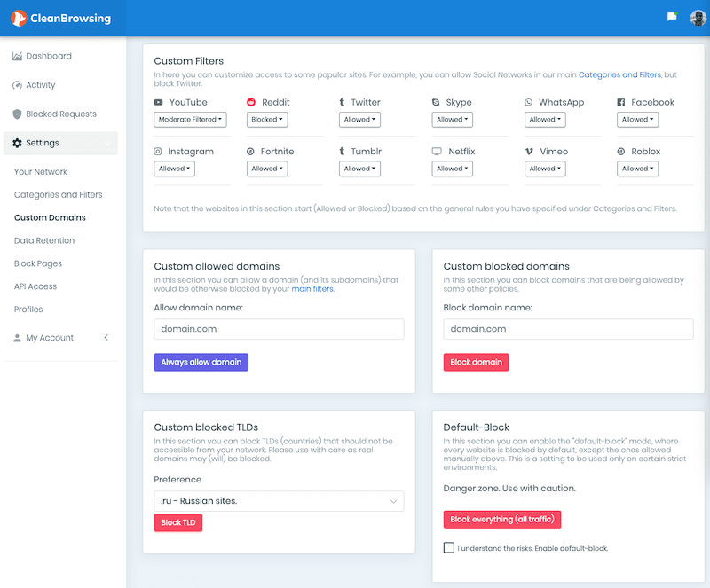710x588 pixels.
Task: Click the Blocked Requests shield icon
Action: click(17, 114)
